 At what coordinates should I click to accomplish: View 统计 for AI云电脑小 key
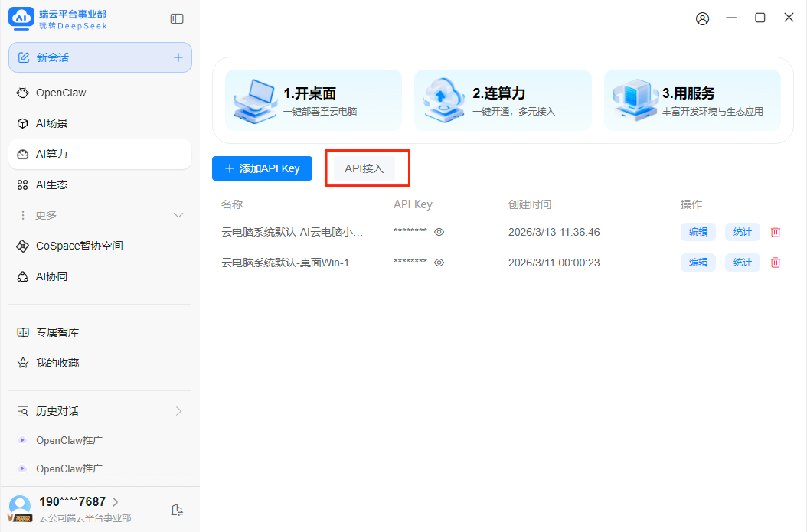pyautogui.click(x=742, y=232)
